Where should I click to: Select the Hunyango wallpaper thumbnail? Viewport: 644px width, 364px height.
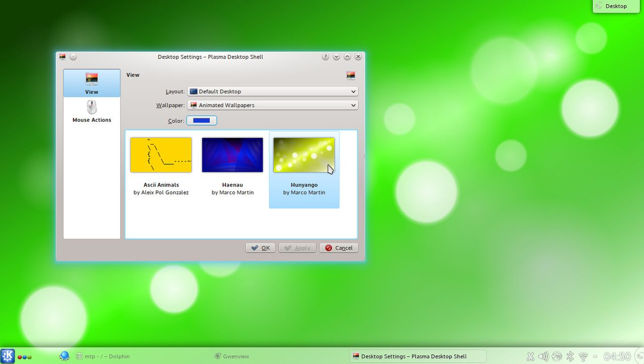[304, 155]
